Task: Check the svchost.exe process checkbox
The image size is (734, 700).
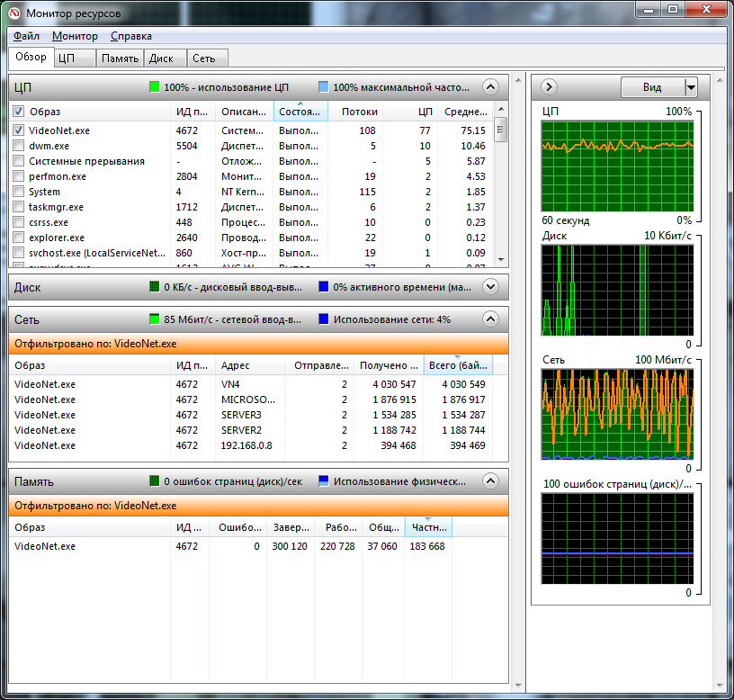Action: 18,253
